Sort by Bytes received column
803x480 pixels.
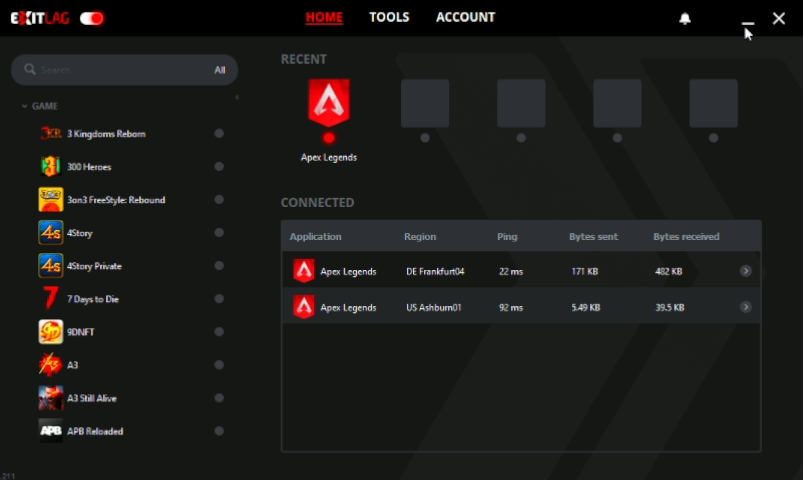pyautogui.click(x=686, y=237)
